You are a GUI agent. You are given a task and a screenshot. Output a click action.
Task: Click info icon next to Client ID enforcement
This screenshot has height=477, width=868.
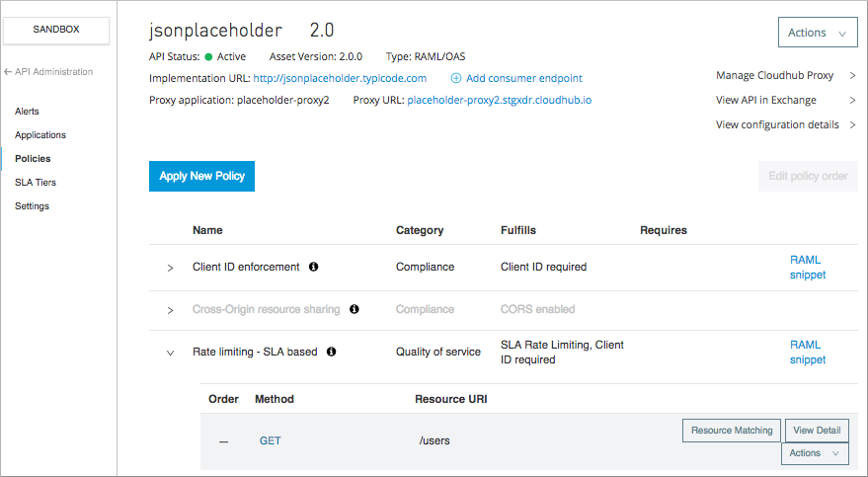tap(313, 267)
